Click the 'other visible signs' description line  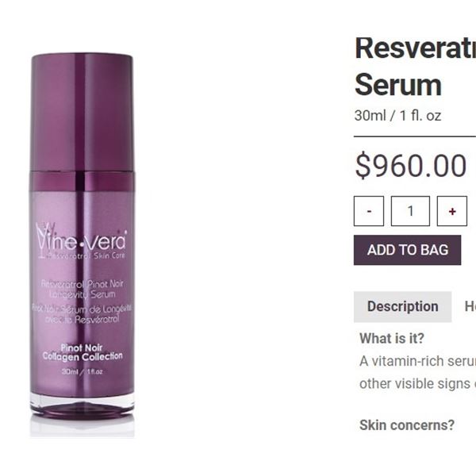(x=418, y=384)
